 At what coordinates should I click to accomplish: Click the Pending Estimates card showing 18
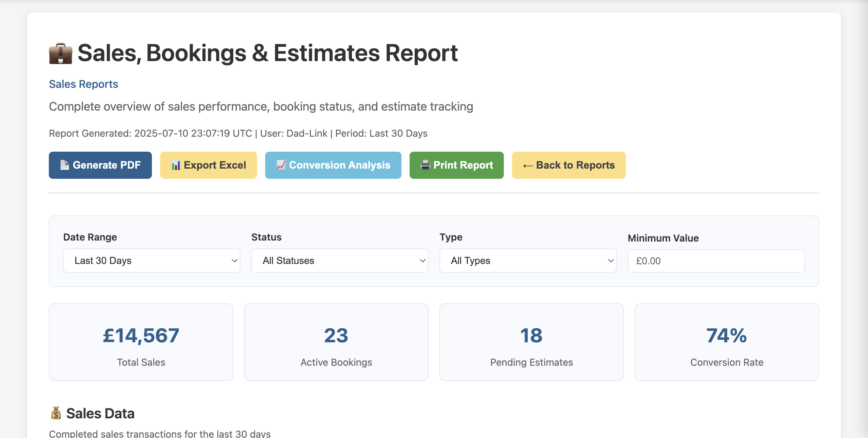pos(531,342)
